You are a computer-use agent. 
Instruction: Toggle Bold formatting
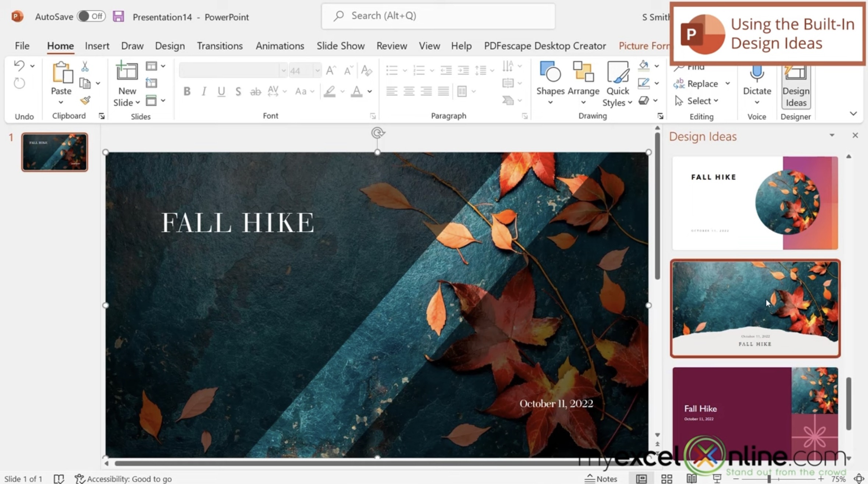click(187, 91)
